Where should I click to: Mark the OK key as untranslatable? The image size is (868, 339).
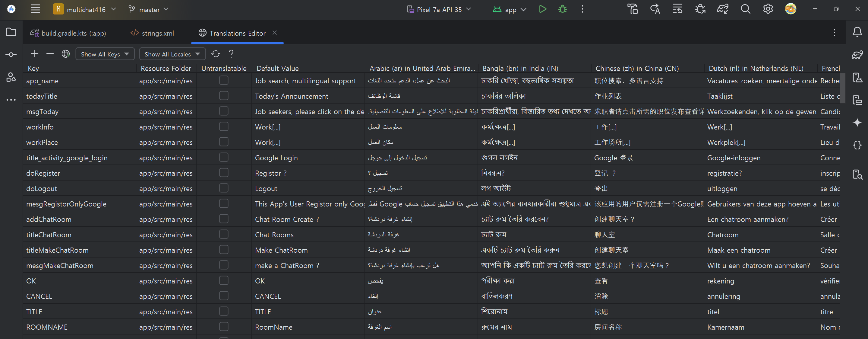click(x=224, y=281)
